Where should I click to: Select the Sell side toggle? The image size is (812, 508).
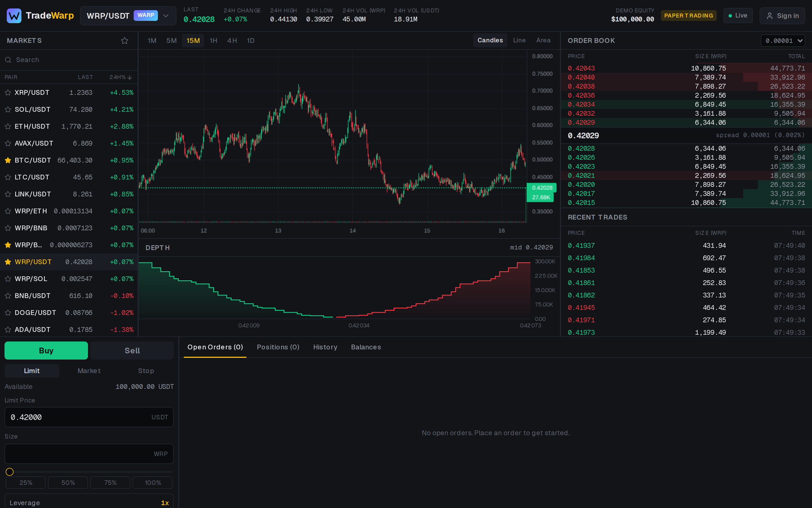point(132,351)
